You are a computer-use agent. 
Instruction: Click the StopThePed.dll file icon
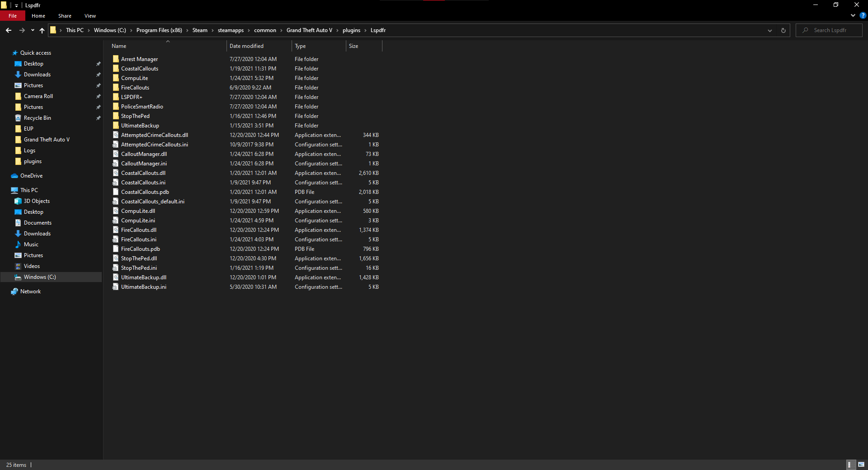pos(116,258)
